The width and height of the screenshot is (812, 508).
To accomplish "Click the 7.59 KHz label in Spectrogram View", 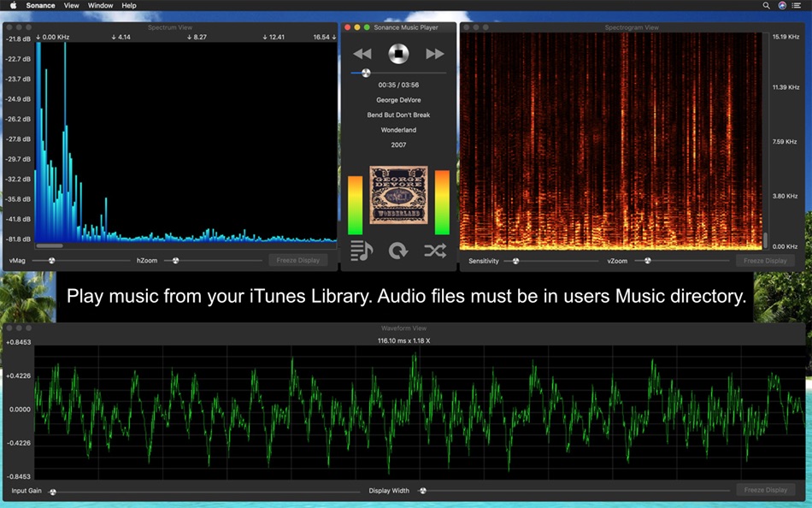I will pyautogui.click(x=785, y=141).
